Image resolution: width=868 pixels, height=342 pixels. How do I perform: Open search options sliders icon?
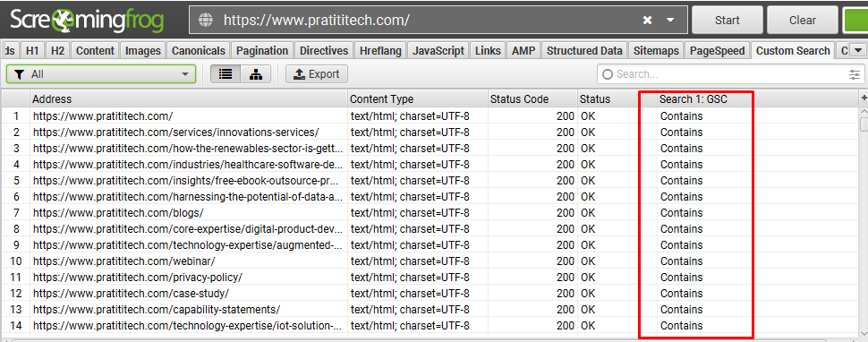(855, 74)
